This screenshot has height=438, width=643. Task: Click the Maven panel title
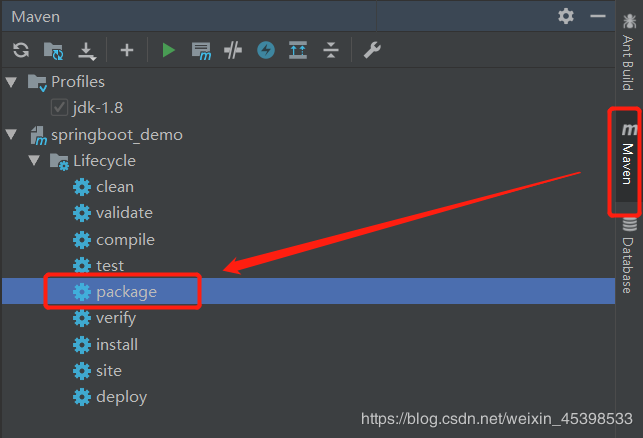[36, 17]
